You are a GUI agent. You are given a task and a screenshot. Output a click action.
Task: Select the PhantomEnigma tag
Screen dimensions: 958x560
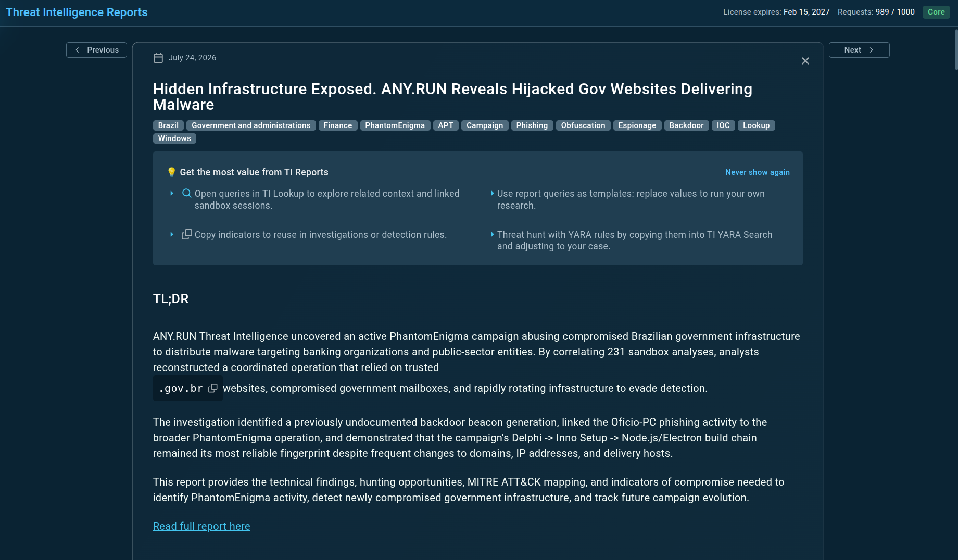point(395,125)
